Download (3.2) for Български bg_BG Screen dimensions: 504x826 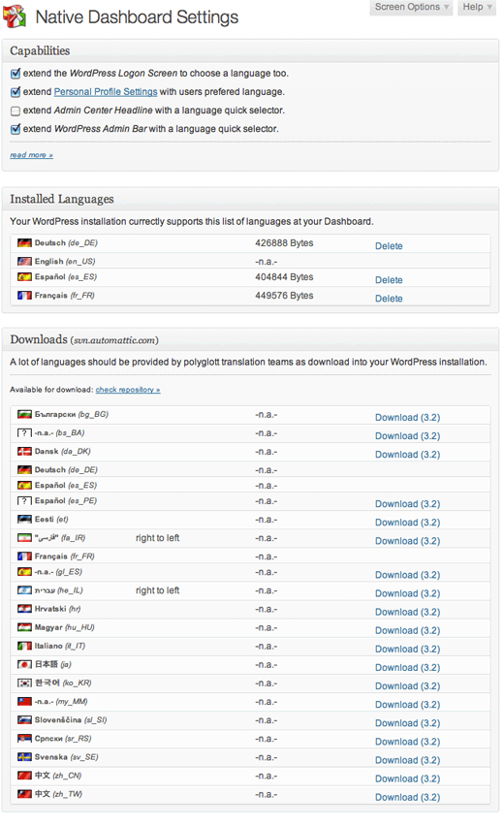pyautogui.click(x=408, y=418)
